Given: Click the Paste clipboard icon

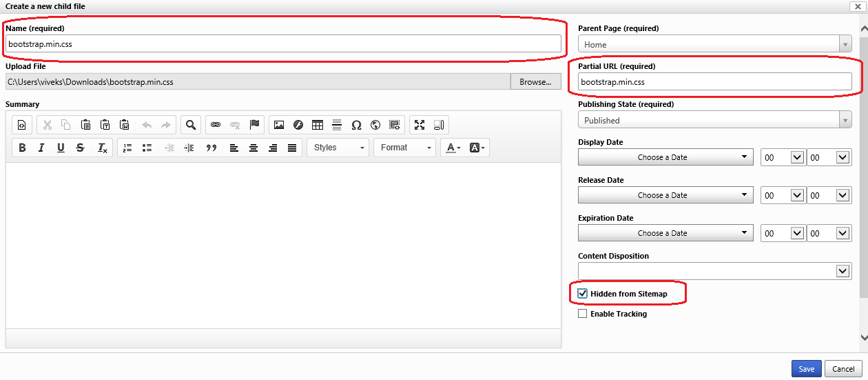Looking at the screenshot, I should point(85,125).
